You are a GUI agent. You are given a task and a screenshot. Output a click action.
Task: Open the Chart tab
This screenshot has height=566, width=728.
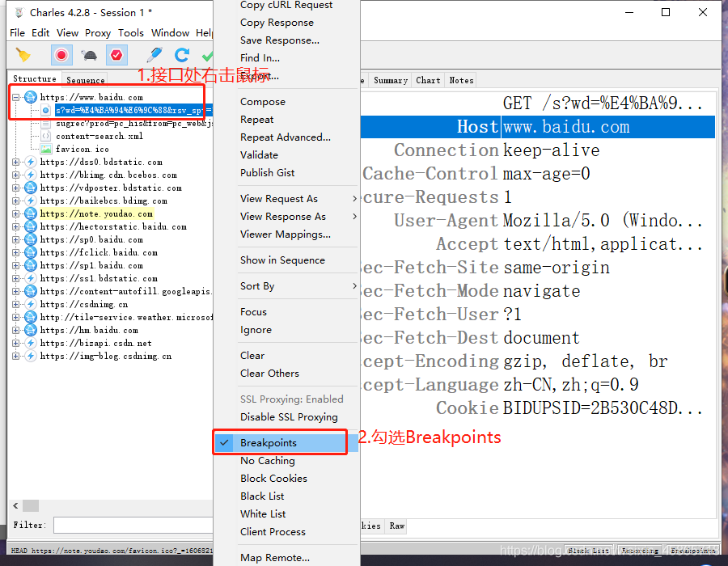click(x=428, y=80)
